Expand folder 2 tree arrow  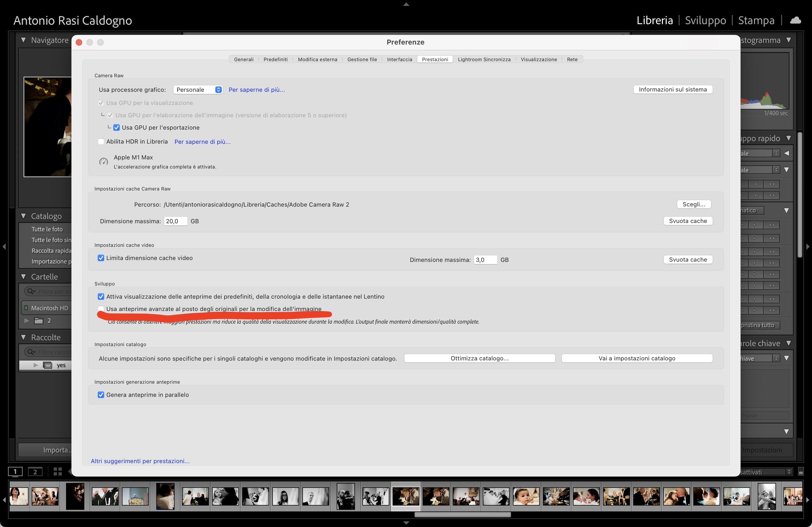tap(26, 320)
